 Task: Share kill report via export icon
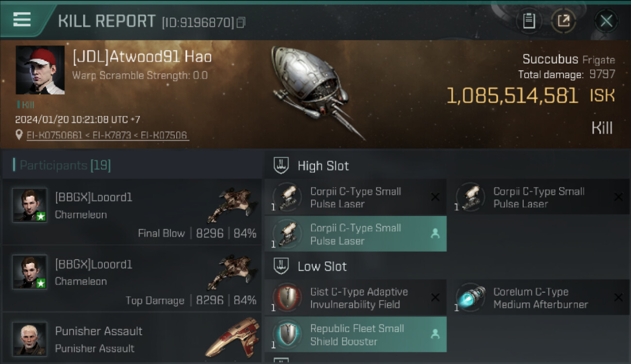pyautogui.click(x=564, y=21)
